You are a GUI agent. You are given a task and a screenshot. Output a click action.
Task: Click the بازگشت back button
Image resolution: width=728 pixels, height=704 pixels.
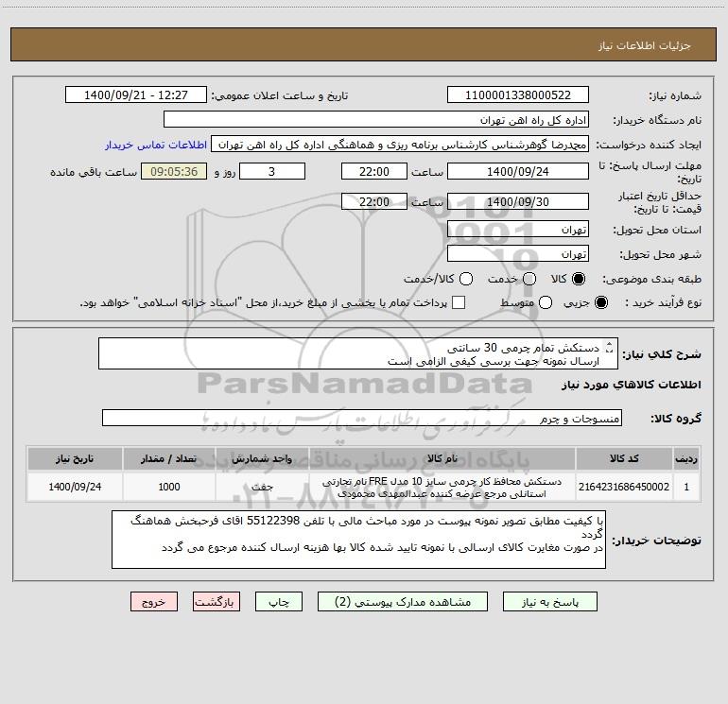217,602
